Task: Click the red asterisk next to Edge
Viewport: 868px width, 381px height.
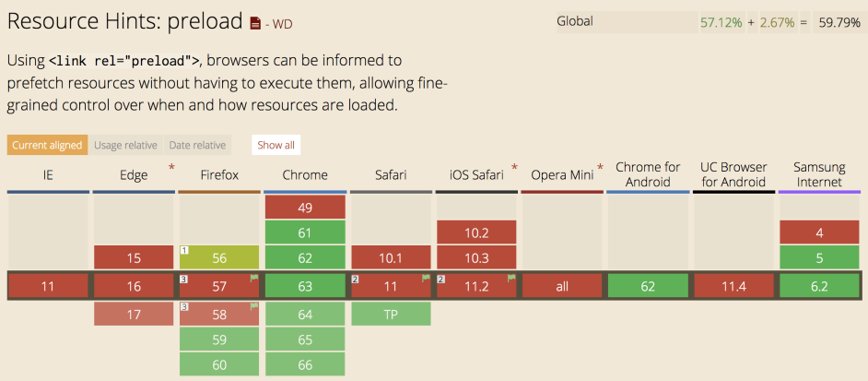Action: (x=171, y=168)
